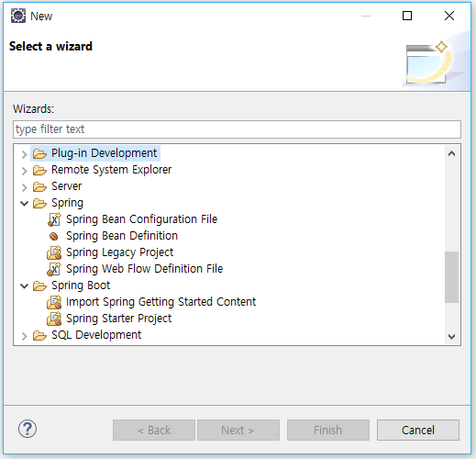Select Spring Starter Project

tap(119, 319)
